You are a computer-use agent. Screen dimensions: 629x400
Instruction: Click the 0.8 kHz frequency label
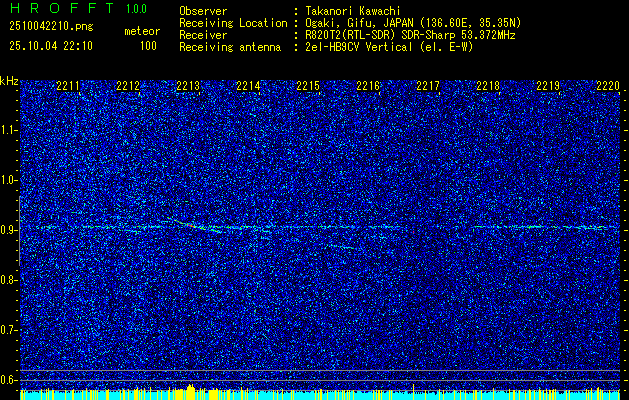(x=8, y=280)
